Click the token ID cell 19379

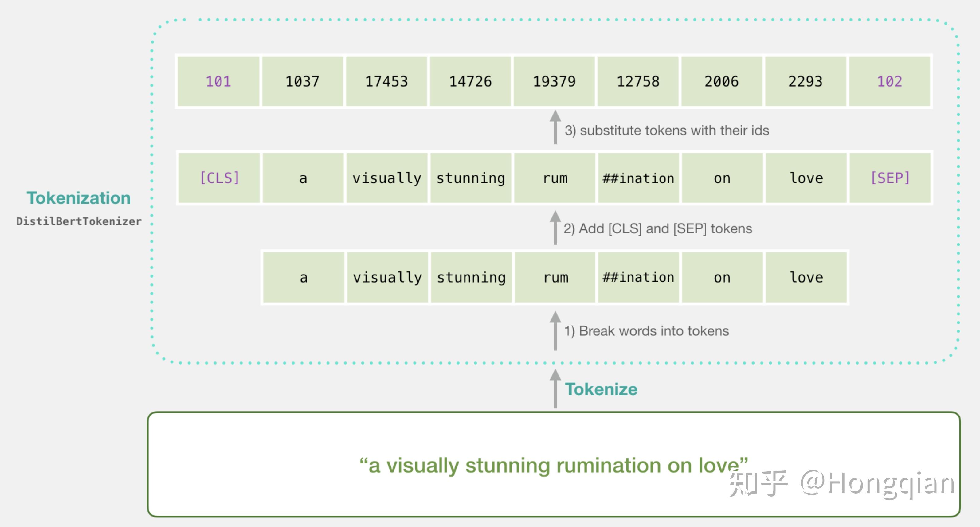pyautogui.click(x=554, y=81)
